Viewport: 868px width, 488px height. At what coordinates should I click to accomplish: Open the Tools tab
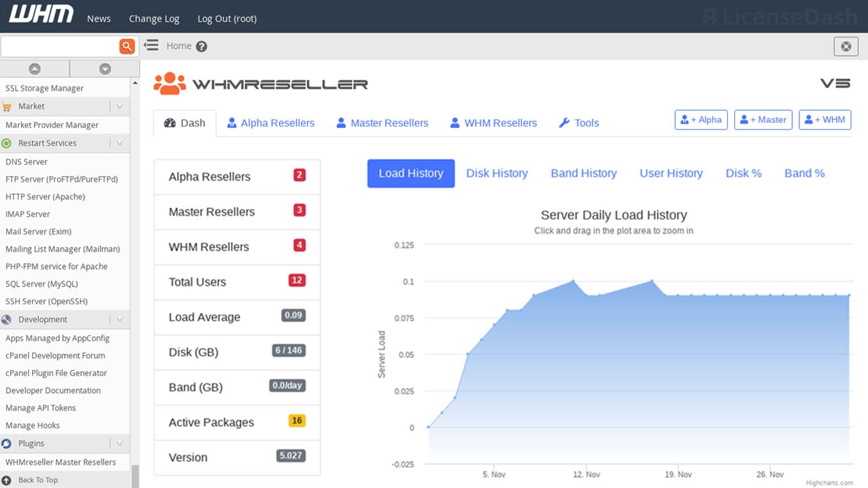pos(579,123)
